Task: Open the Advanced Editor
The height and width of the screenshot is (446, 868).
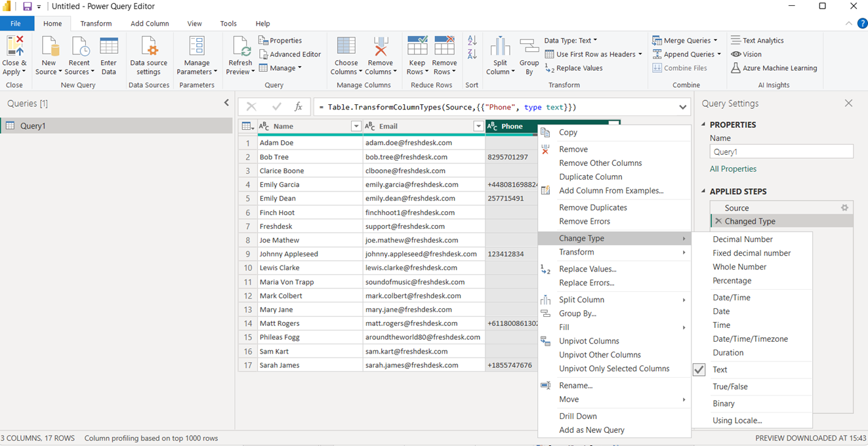Action: pyautogui.click(x=290, y=54)
